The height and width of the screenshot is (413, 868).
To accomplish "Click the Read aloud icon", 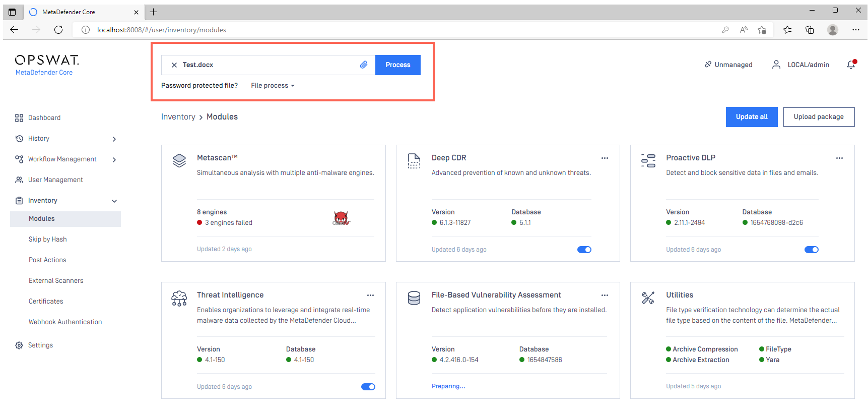I will [x=744, y=30].
